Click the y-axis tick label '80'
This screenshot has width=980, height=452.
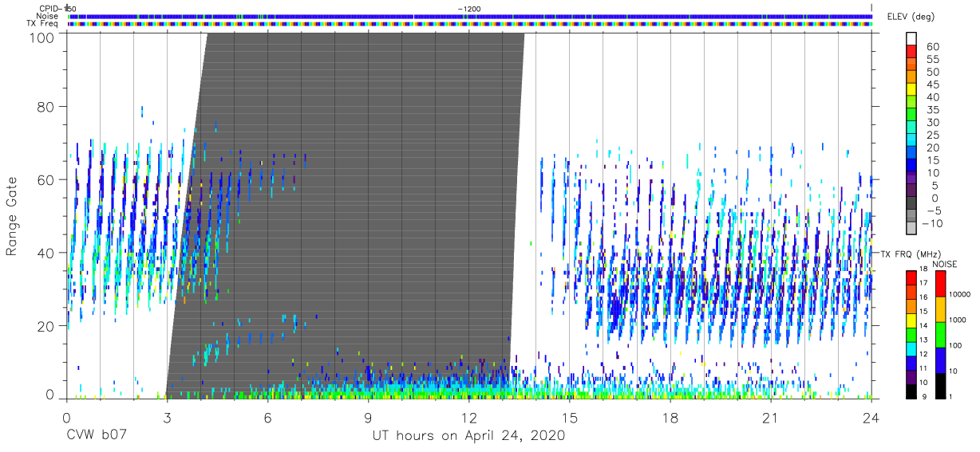(46, 107)
